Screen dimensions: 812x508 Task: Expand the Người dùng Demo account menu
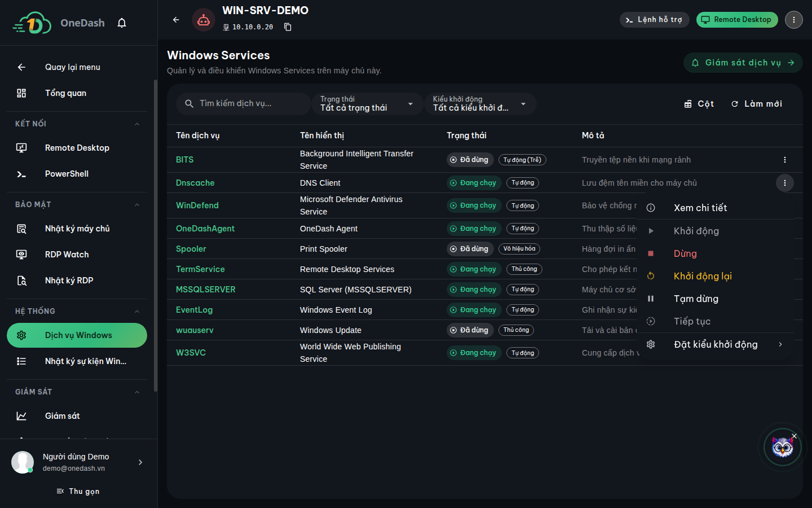140,462
